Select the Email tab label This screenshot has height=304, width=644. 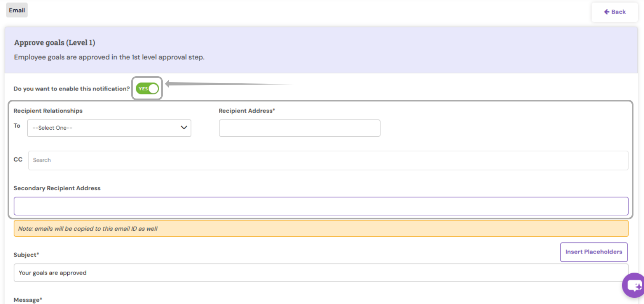pos(17,11)
